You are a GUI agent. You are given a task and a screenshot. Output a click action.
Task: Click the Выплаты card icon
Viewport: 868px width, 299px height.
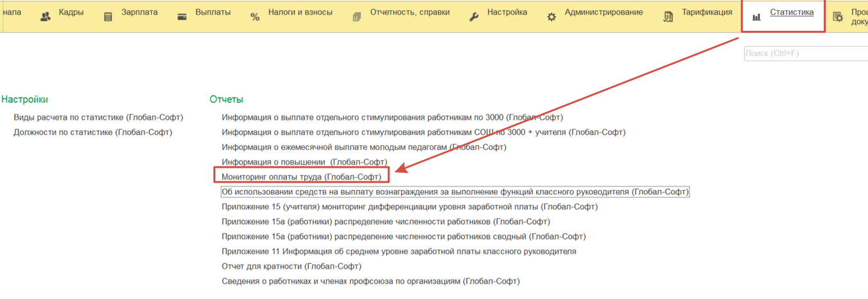(x=182, y=17)
